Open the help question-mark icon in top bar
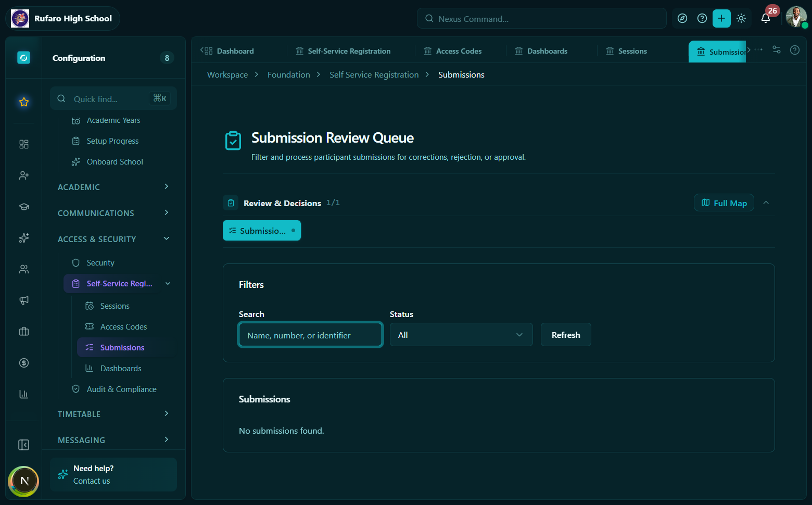The image size is (812, 505). click(702, 19)
